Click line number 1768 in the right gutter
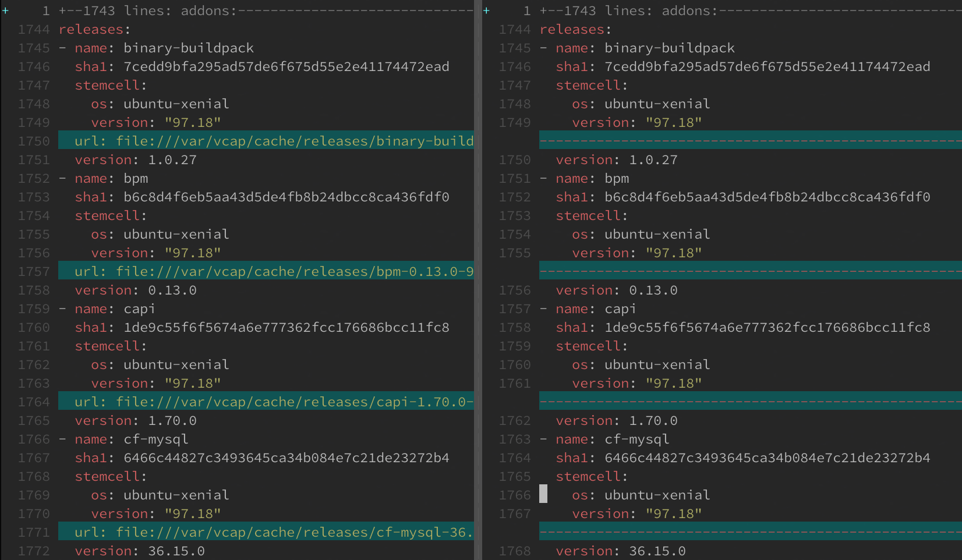The width and height of the screenshot is (962, 560). click(x=515, y=551)
